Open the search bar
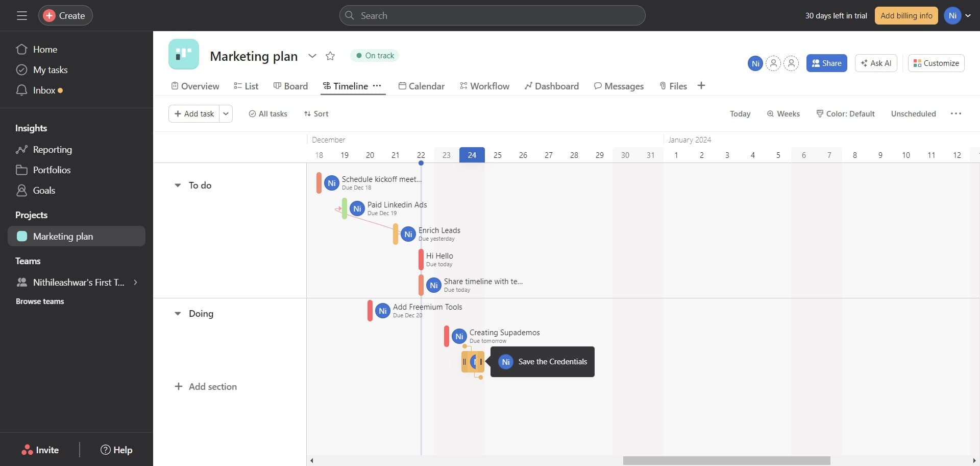This screenshot has height=466, width=980. [492, 15]
